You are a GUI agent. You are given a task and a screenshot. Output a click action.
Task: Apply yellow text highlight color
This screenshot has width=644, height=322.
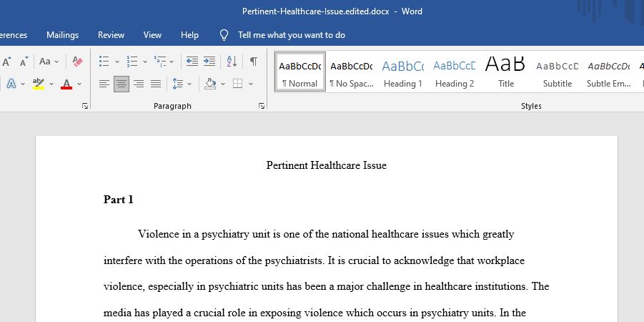click(38, 84)
